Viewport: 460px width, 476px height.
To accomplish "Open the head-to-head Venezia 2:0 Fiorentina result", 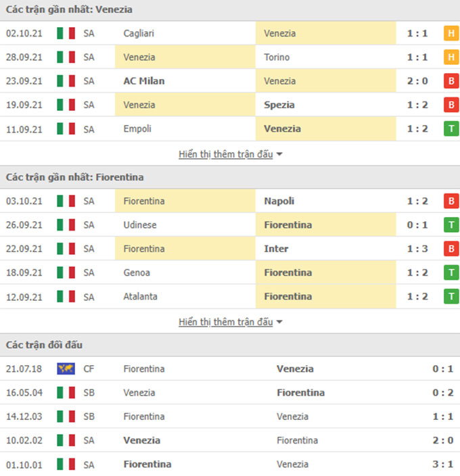I will pyautogui.click(x=230, y=440).
